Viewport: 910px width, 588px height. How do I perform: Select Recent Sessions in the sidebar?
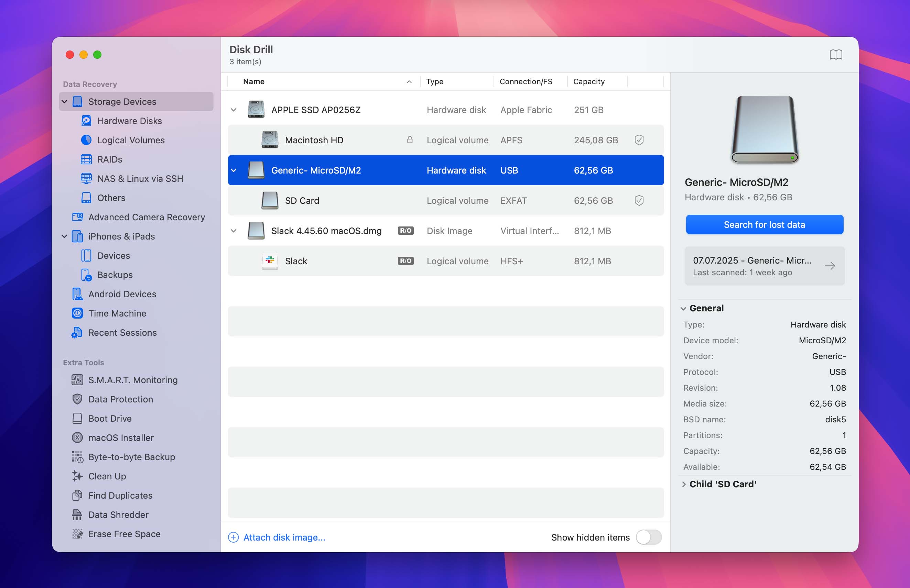(136, 333)
